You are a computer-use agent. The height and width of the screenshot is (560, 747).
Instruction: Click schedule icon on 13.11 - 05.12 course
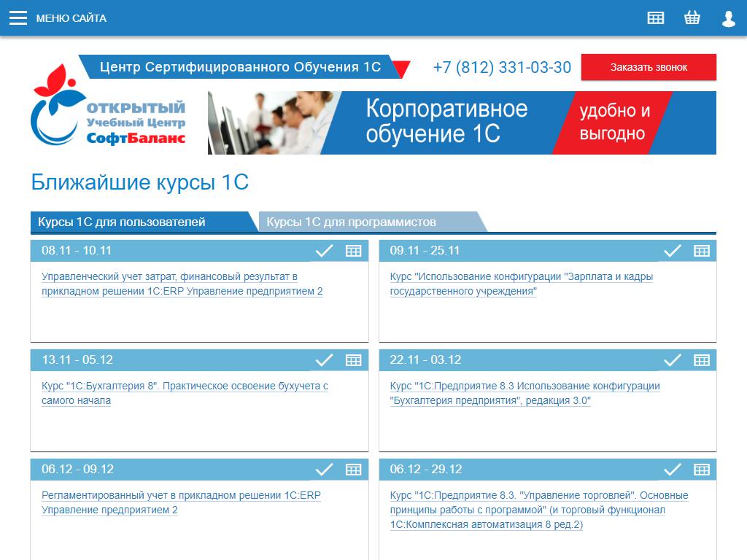point(354,360)
